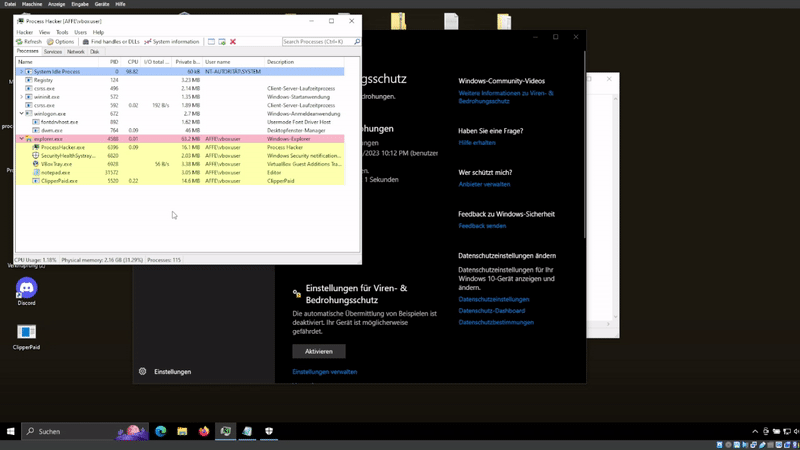The image size is (800, 450).
Task: Show hidden tray icons chevron
Action: [755, 432]
